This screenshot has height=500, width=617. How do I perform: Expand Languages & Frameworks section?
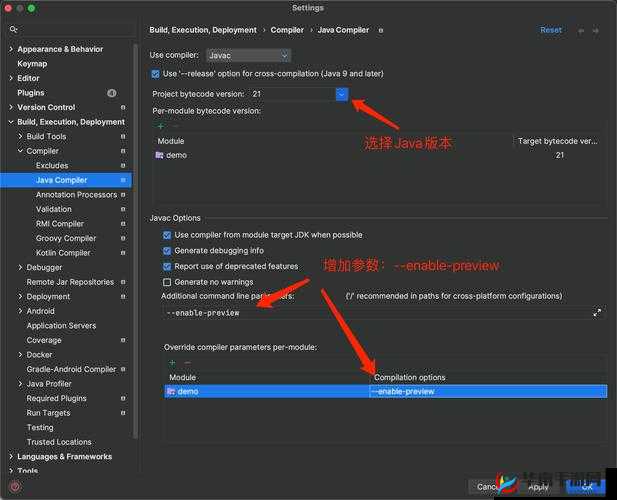(11, 457)
